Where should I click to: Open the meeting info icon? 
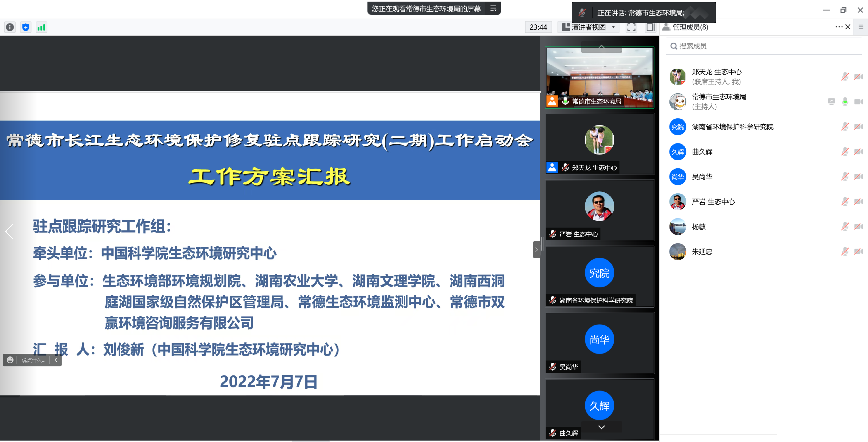coord(10,27)
